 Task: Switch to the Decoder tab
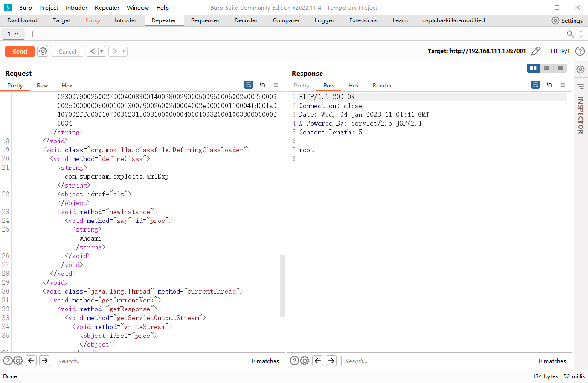point(246,20)
